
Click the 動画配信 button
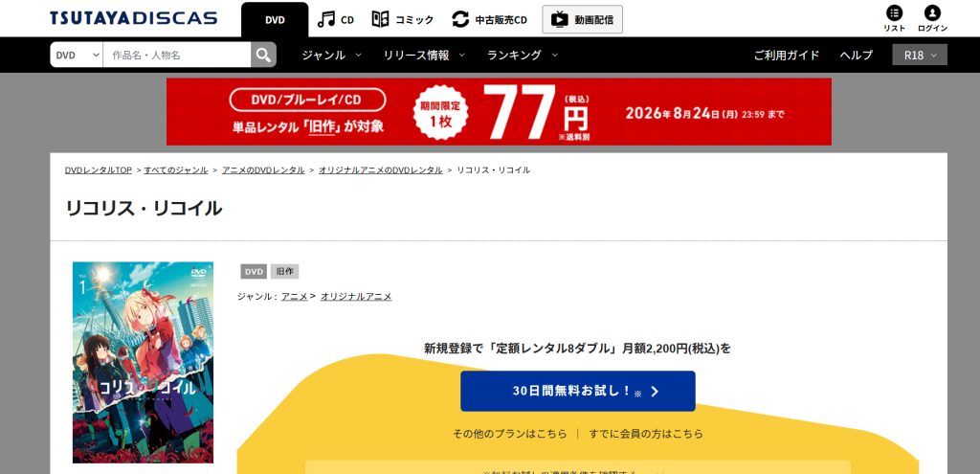(x=582, y=19)
